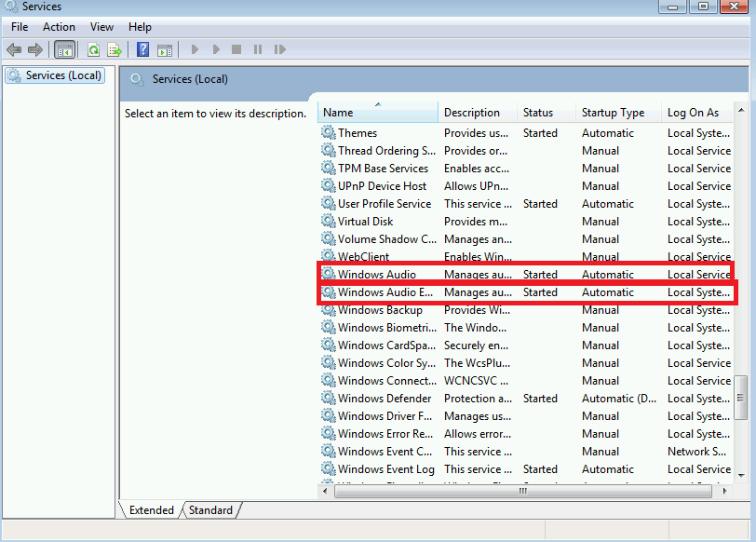Click the Securely en... description cell

[x=476, y=346]
